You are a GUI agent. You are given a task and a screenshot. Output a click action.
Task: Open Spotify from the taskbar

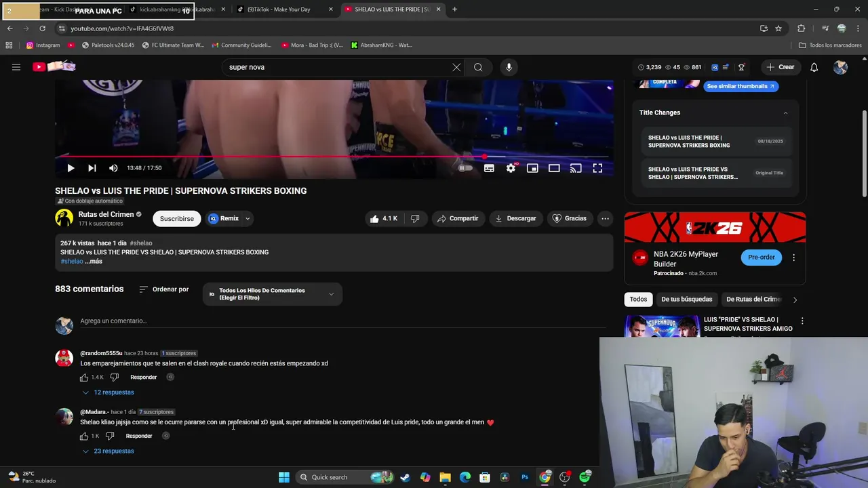(585, 477)
